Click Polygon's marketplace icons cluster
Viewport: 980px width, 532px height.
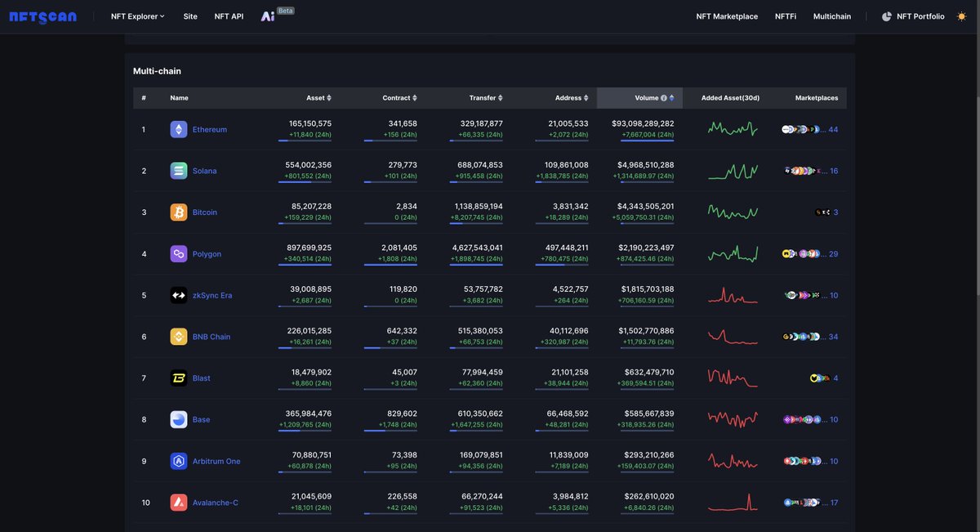[800, 254]
